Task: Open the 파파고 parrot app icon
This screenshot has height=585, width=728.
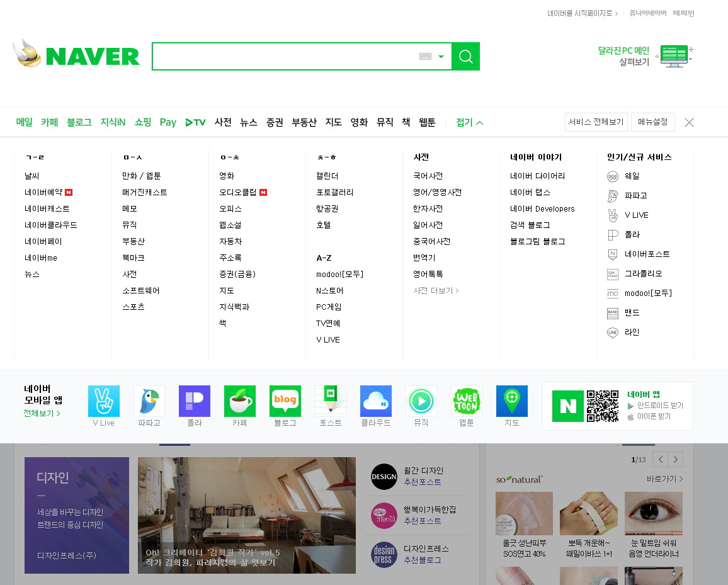Action: point(149,401)
